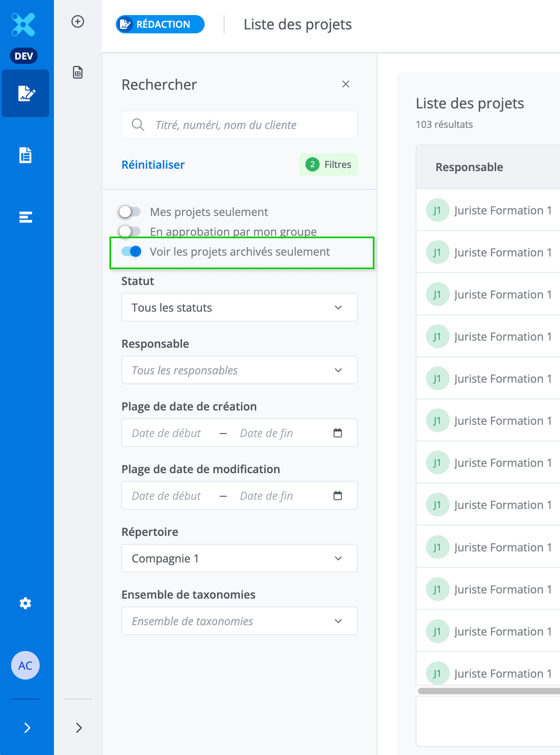Click the document edit icon in sidebar
Screen dimensions: 560x755
click(x=26, y=94)
